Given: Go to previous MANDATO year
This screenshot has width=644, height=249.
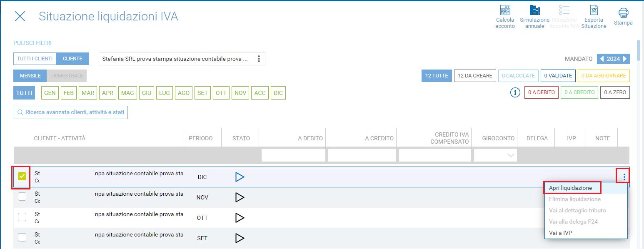Looking at the screenshot, I should tap(601, 59).
